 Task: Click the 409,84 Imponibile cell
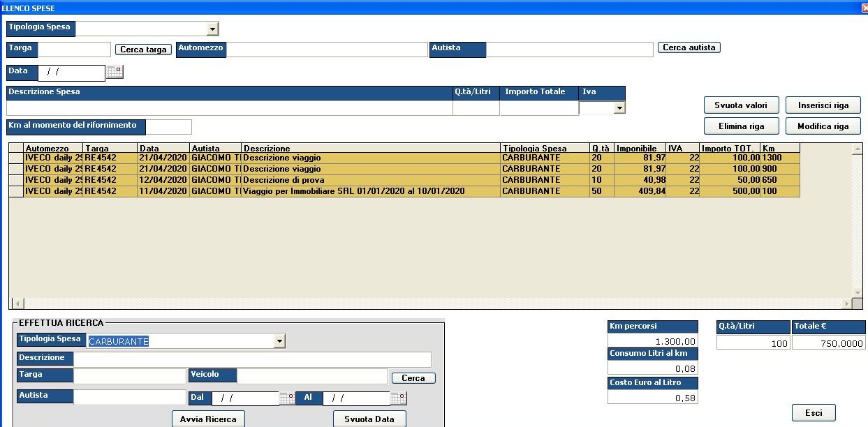click(x=640, y=191)
